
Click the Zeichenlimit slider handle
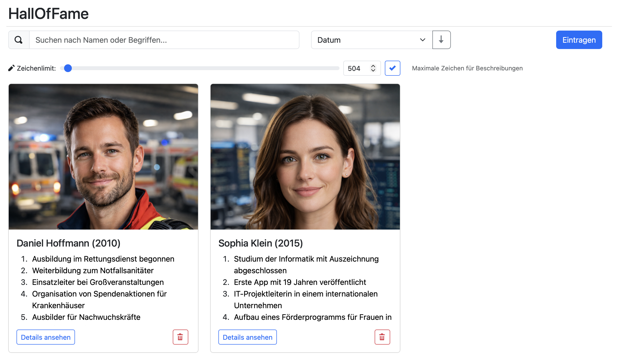coord(68,68)
